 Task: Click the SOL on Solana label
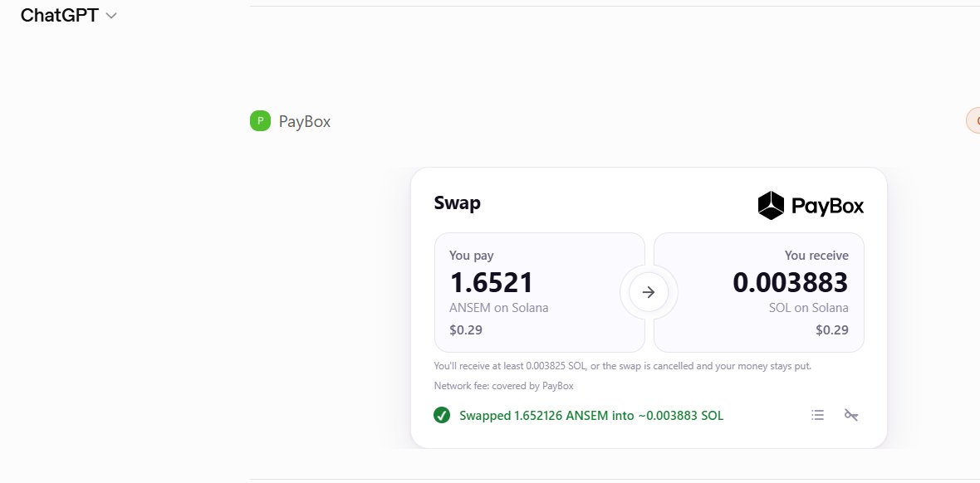coord(809,307)
